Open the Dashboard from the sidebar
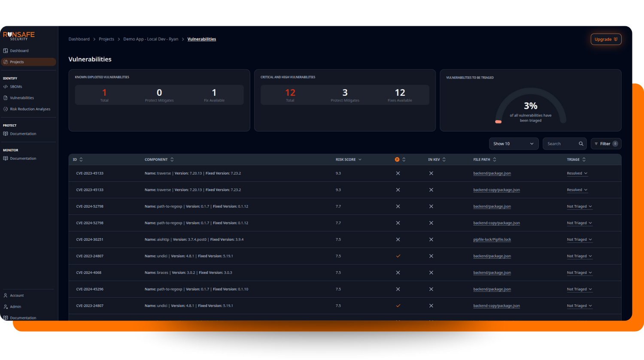Image resolution: width=644 pixels, height=360 pixels. 19,50
